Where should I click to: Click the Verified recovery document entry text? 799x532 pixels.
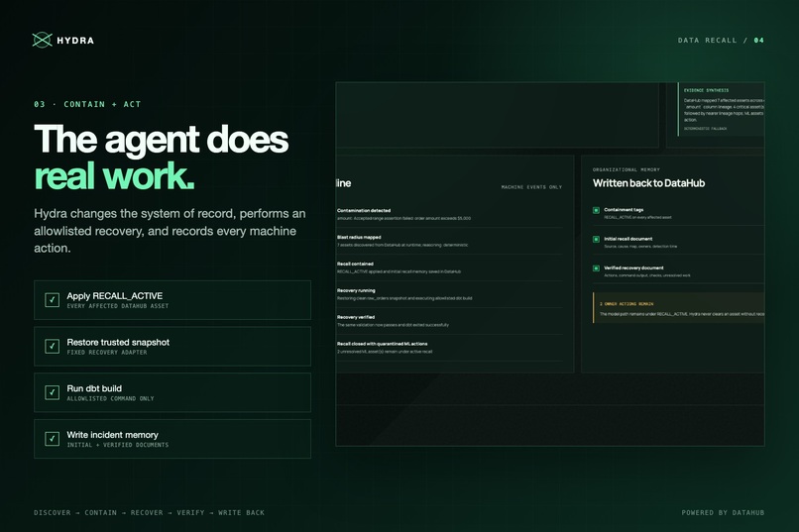pyautogui.click(x=633, y=267)
